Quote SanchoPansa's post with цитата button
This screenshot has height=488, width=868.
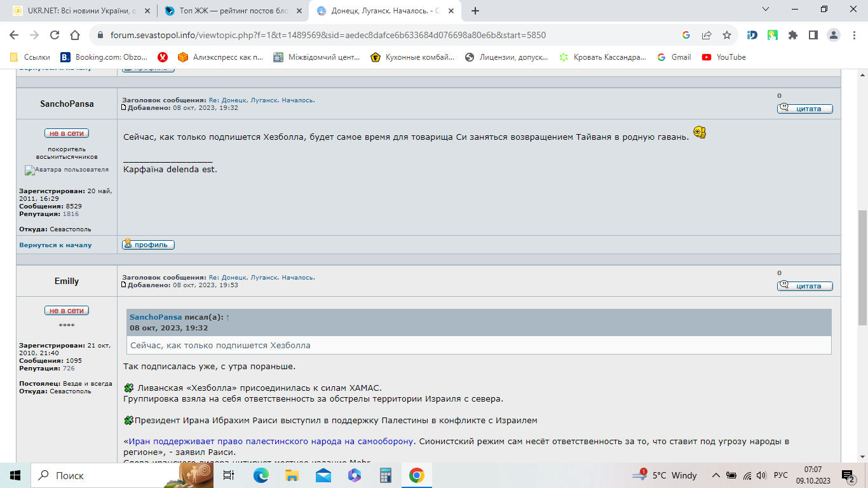coord(804,109)
